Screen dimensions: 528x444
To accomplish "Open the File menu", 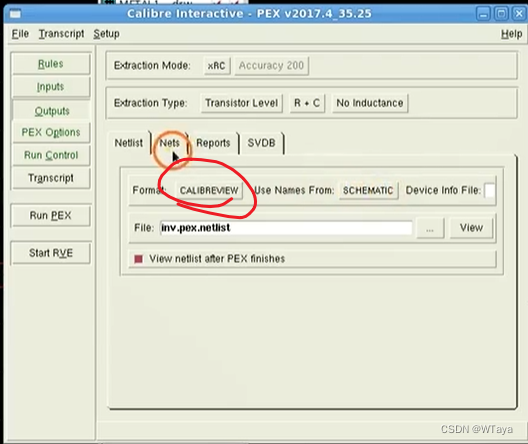I will [x=20, y=34].
